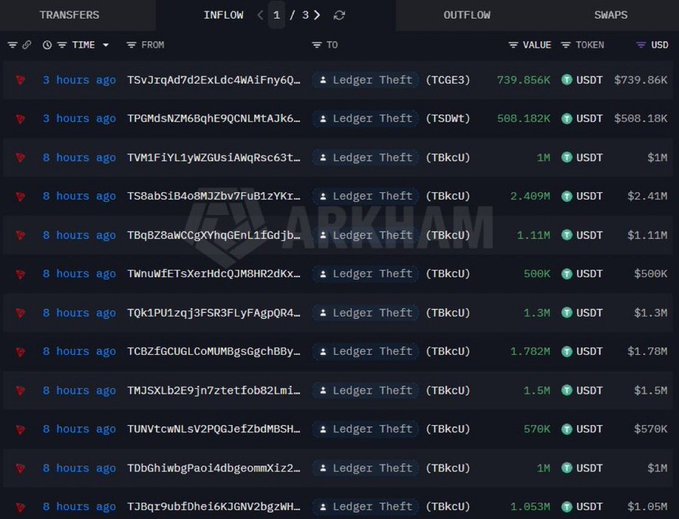Open sender address TBqBZ8aWCCgXYhqGEnL1fGdjb

pyautogui.click(x=213, y=235)
